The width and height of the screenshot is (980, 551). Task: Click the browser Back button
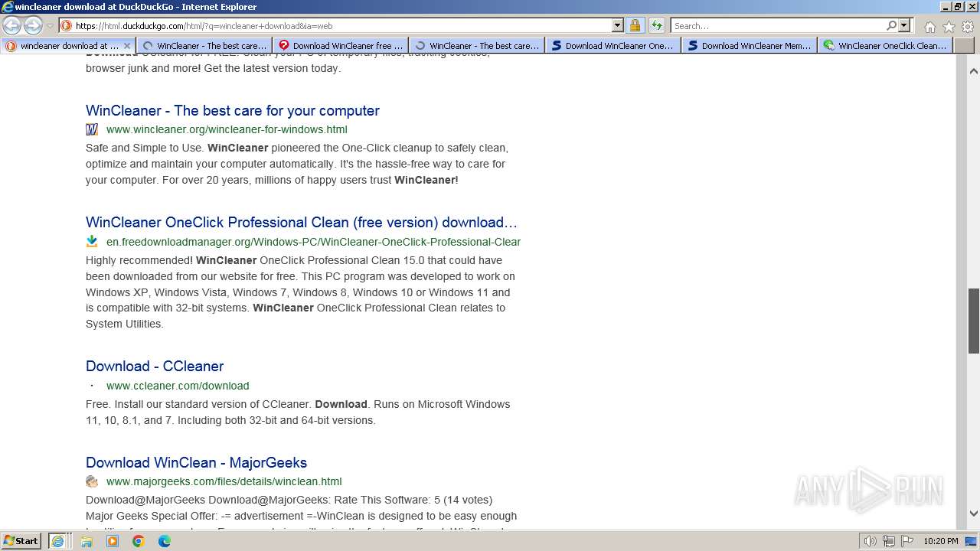coord(12,25)
